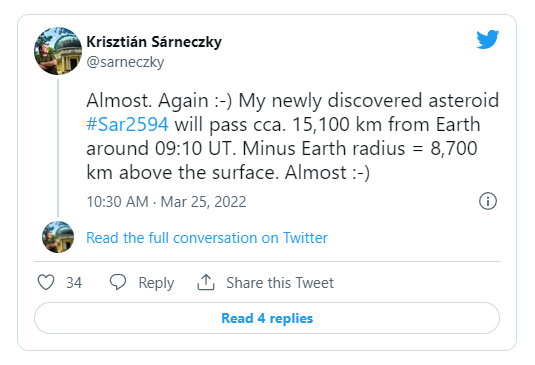This screenshot has width=535, height=365.
Task: Click the reply speech bubble icon
Action: coord(118,282)
